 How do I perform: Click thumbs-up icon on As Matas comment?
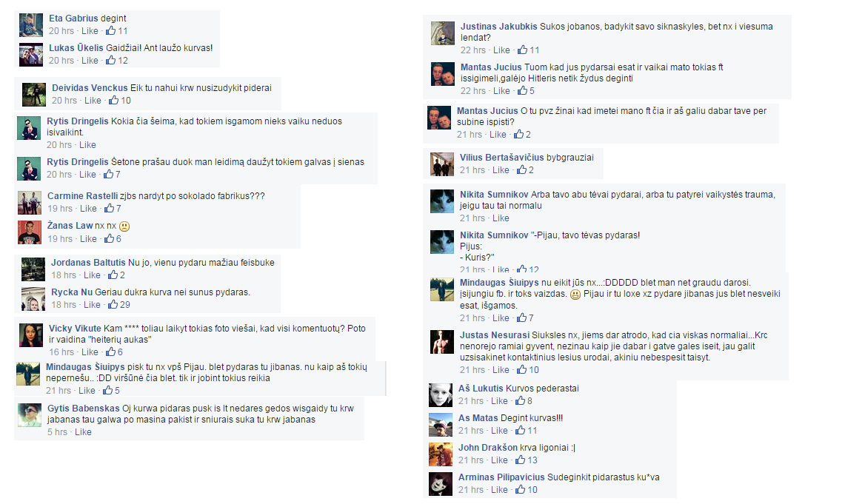pos(520,430)
